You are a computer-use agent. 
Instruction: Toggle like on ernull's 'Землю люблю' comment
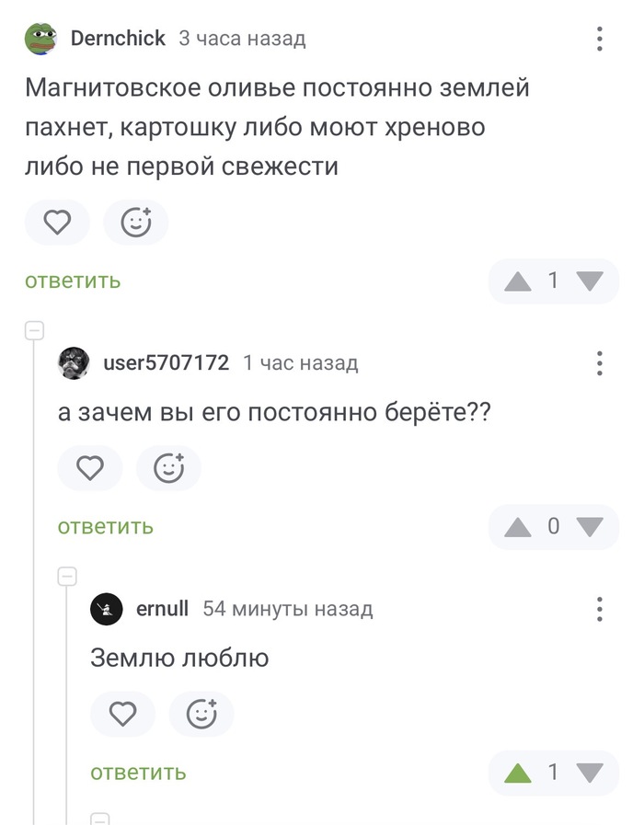point(123,714)
